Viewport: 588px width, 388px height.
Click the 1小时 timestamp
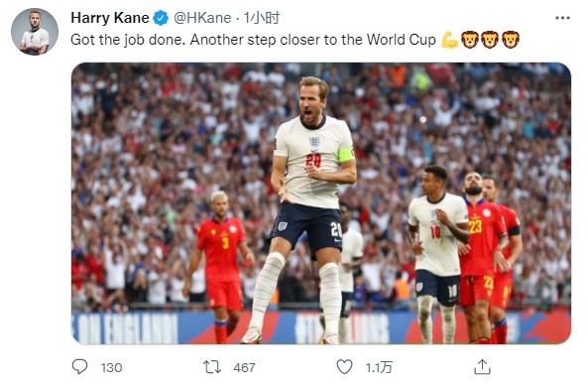(262, 18)
